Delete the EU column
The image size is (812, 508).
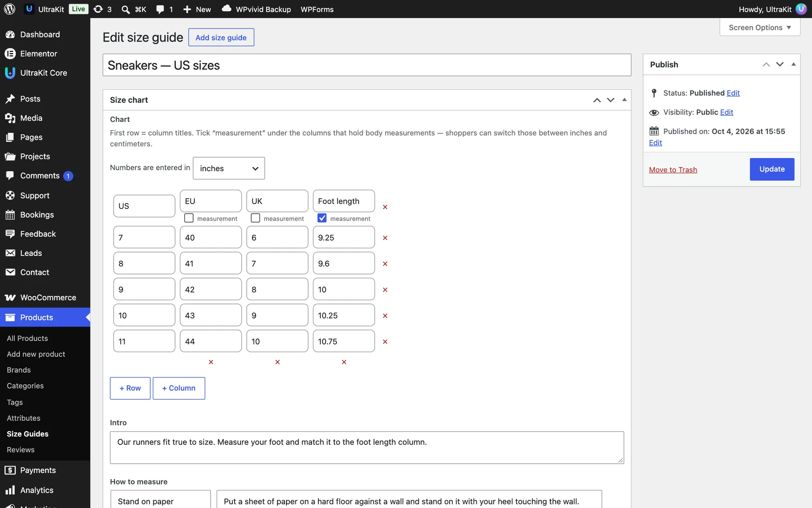point(211,362)
